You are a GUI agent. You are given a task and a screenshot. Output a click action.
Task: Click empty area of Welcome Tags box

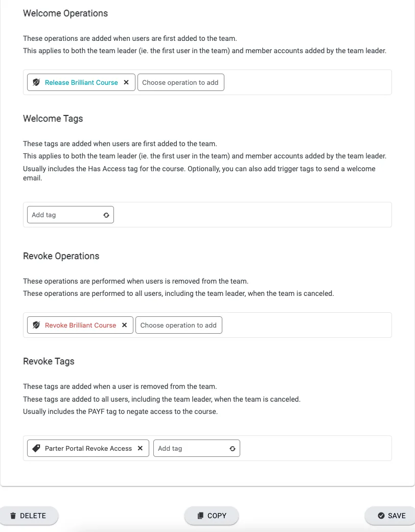point(256,215)
